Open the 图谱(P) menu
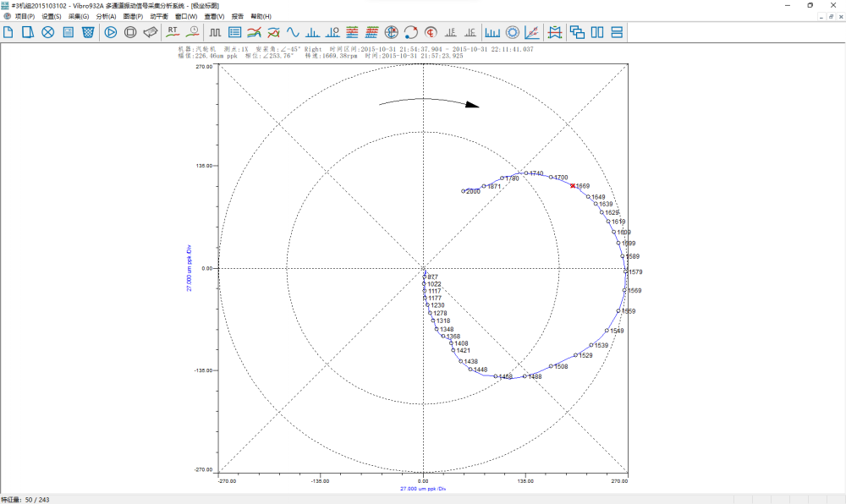The height and width of the screenshot is (504, 846). 134,17
